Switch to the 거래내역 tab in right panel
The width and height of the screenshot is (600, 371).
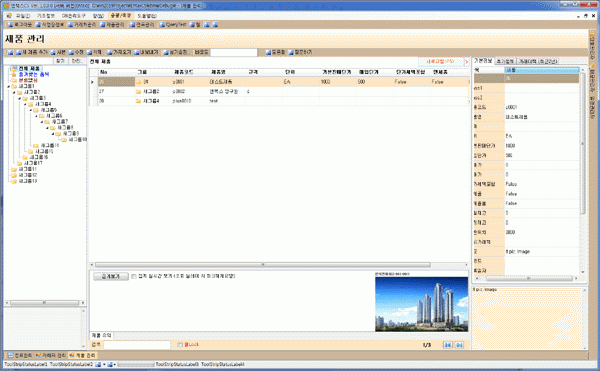click(538, 61)
